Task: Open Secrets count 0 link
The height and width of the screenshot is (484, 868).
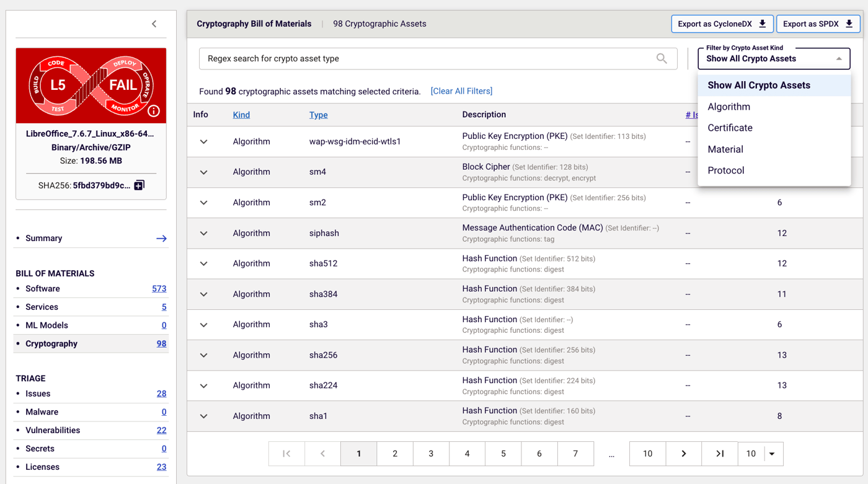Action: click(164, 449)
